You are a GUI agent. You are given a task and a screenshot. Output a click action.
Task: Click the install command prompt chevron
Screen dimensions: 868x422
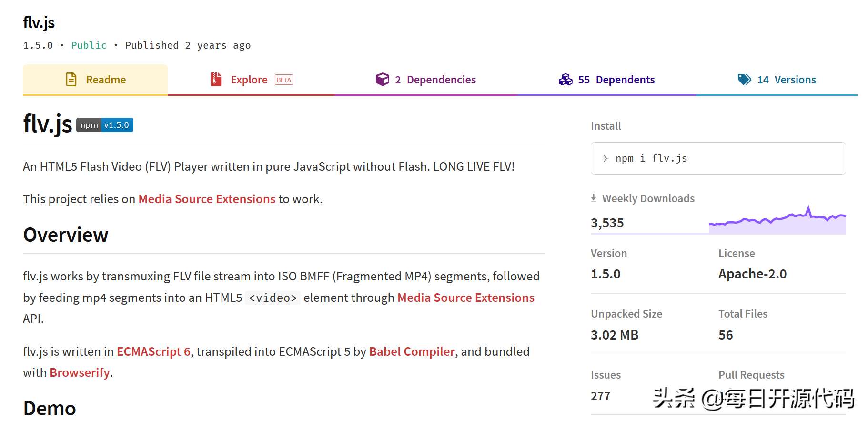point(606,158)
